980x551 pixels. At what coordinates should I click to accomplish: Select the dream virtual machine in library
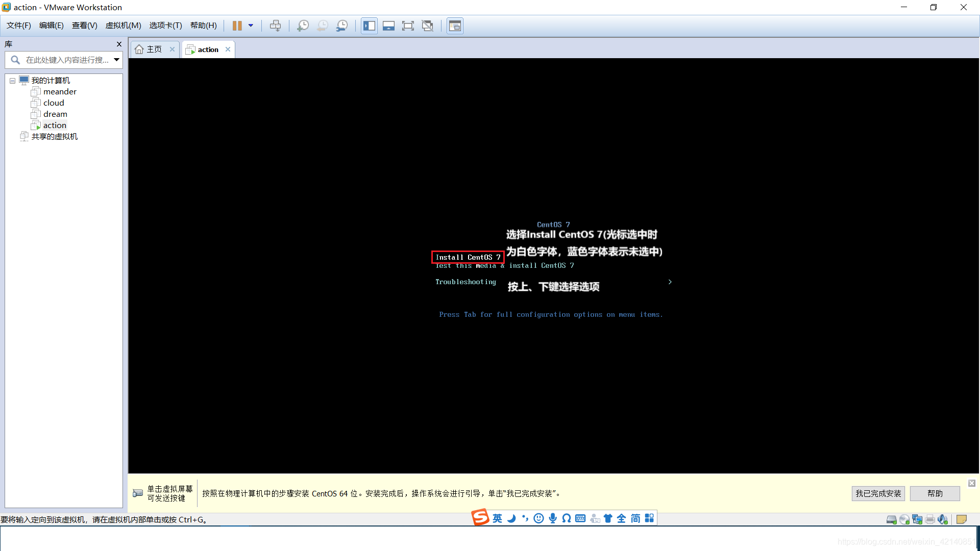coord(55,114)
